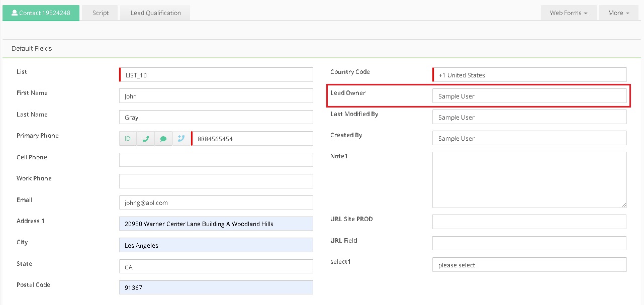Click the Note1 resize handle corner
644x305 pixels.
click(624, 205)
